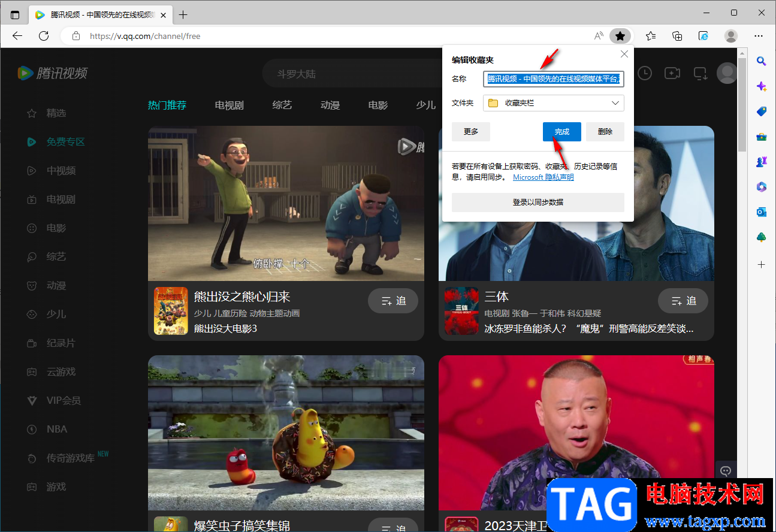Viewport: 776px width, 532px height.
Task: Click the Read aloud icon in address bar
Action: click(599, 36)
